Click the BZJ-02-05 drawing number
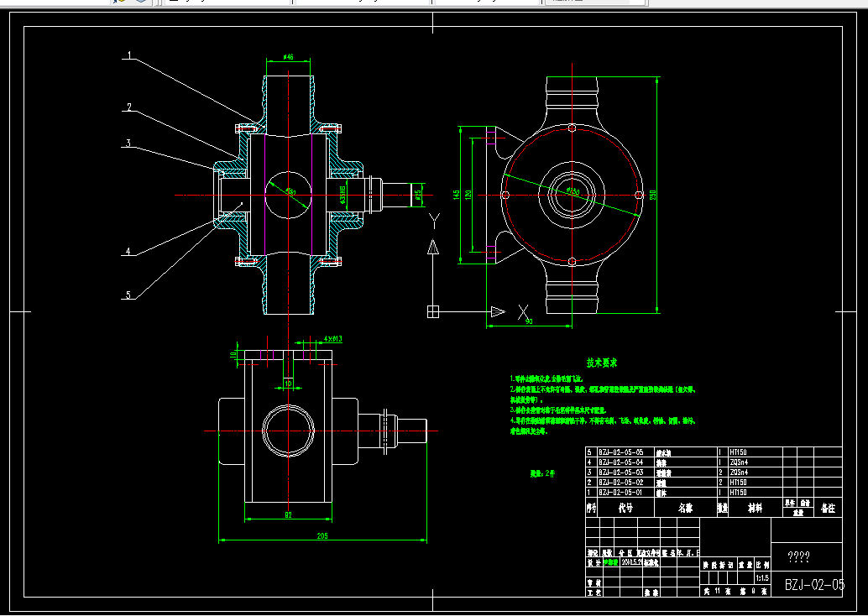This screenshot has height=616, width=868. (x=815, y=584)
